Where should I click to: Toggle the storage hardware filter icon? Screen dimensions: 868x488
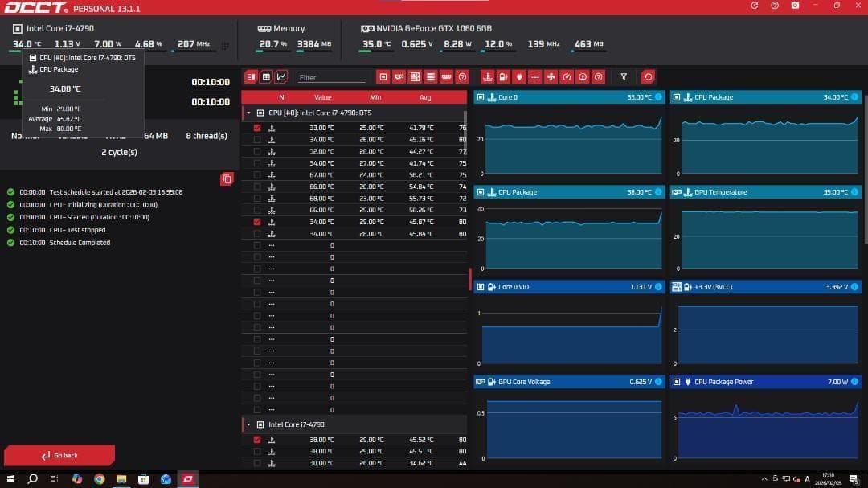pyautogui.click(x=431, y=77)
